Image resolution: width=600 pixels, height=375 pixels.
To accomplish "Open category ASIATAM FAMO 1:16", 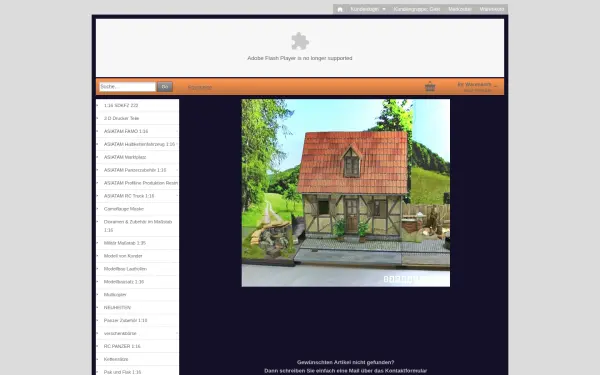I will (x=126, y=131).
